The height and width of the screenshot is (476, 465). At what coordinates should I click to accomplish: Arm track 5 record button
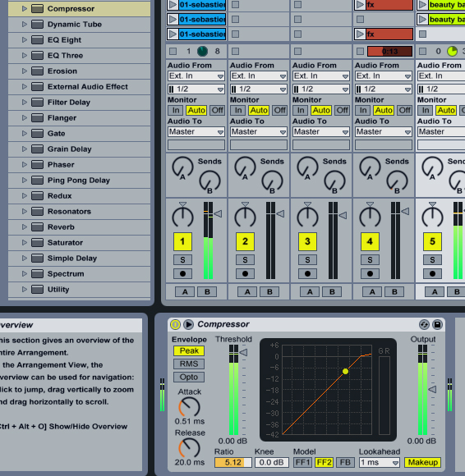pos(432,274)
